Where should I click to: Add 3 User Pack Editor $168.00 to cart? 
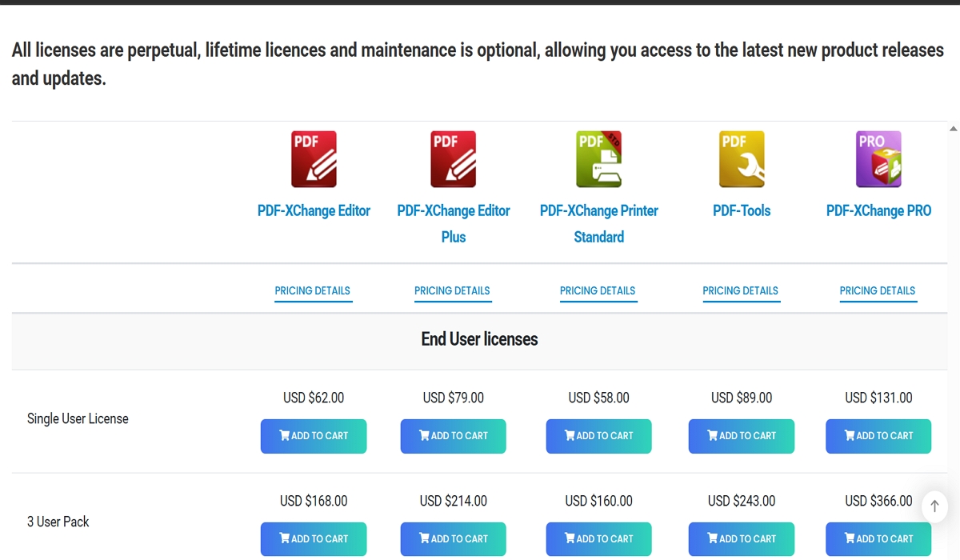[x=314, y=539]
